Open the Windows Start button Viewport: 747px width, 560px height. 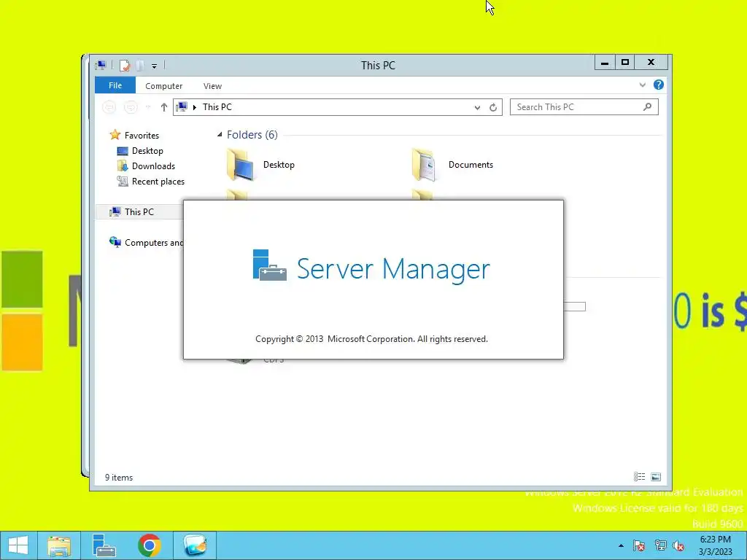(18, 545)
